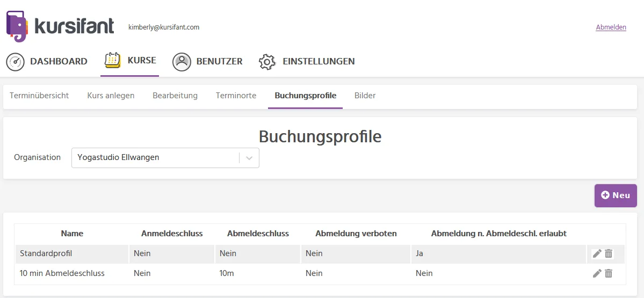Screen dimensions: 644x298
Task: Switch to the Kurs anlegen tab
Action: point(111,96)
